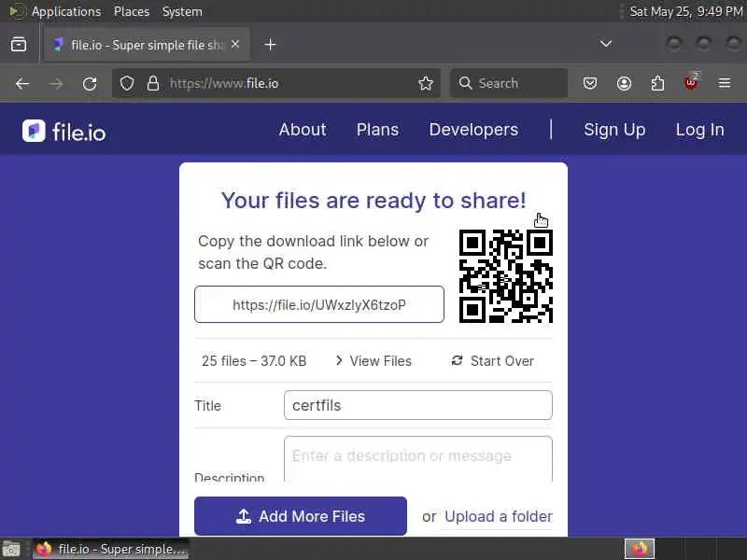The image size is (747, 560).
Task: Click the browser forward arrow
Action: [56, 84]
